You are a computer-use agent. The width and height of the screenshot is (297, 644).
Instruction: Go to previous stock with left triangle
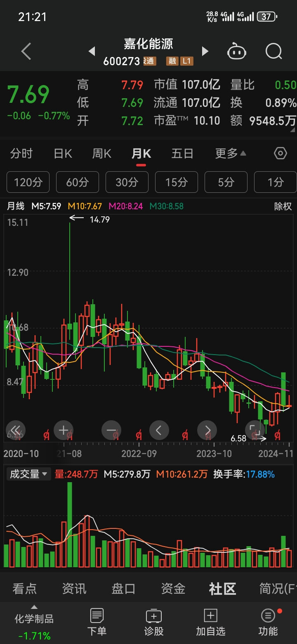click(x=92, y=52)
